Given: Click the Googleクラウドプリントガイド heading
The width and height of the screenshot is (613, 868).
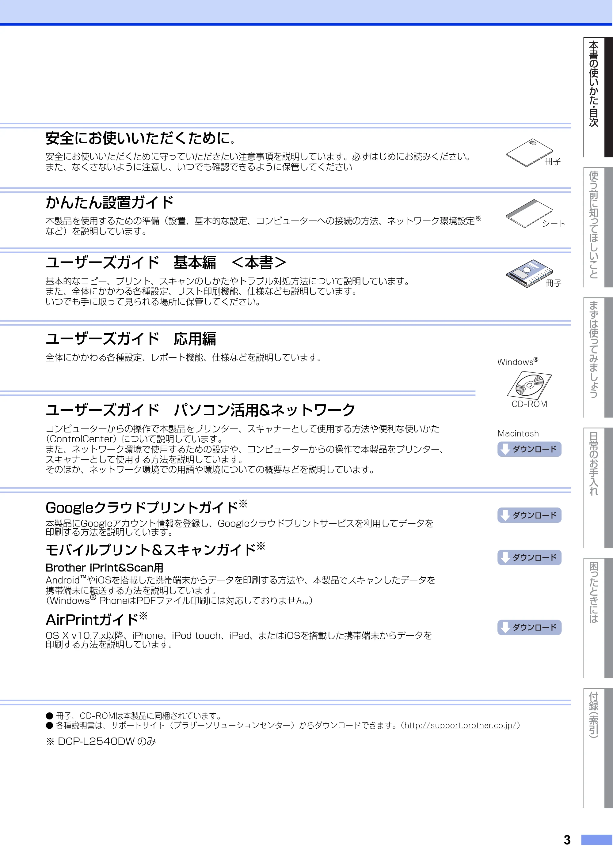Looking at the screenshot, I should coord(146,507).
